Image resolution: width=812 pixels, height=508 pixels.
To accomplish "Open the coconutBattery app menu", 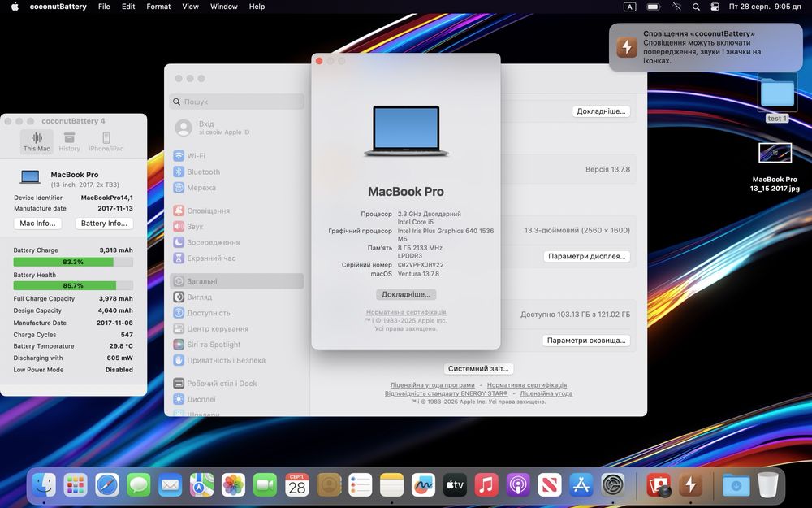I will (x=58, y=7).
